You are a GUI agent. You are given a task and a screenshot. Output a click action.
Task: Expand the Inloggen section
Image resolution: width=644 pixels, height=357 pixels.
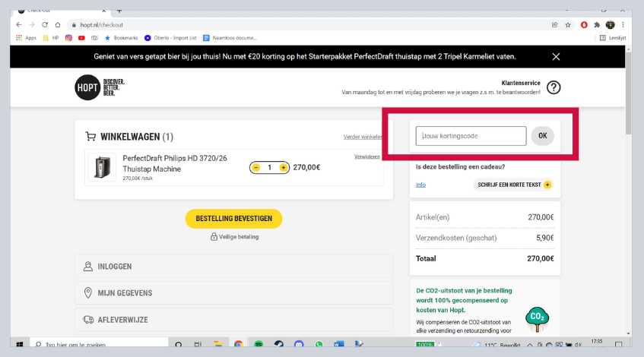(x=233, y=267)
